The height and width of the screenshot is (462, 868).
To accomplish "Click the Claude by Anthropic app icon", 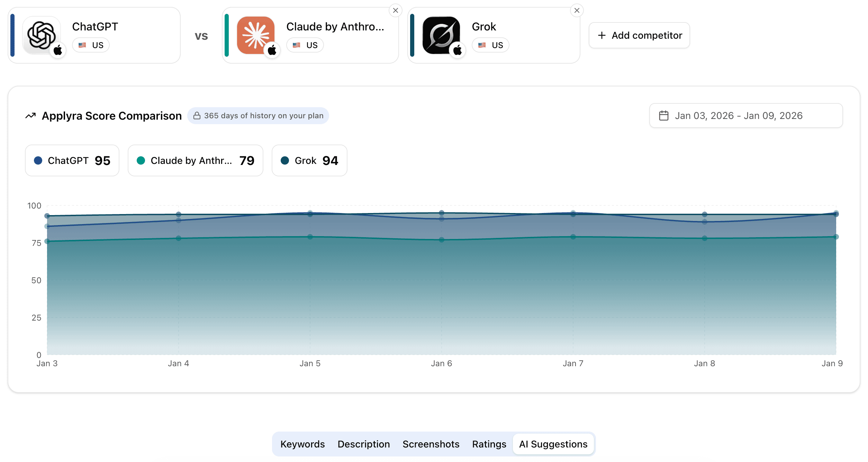I will pyautogui.click(x=255, y=35).
